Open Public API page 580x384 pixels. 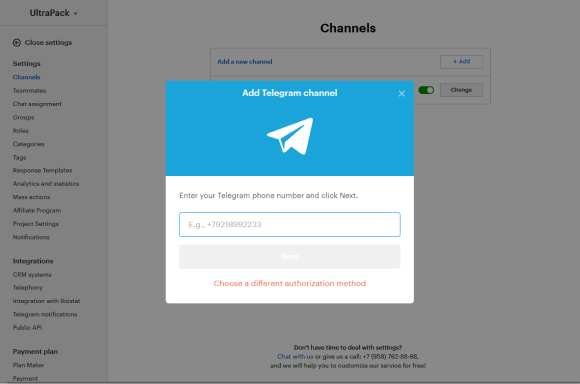27,328
